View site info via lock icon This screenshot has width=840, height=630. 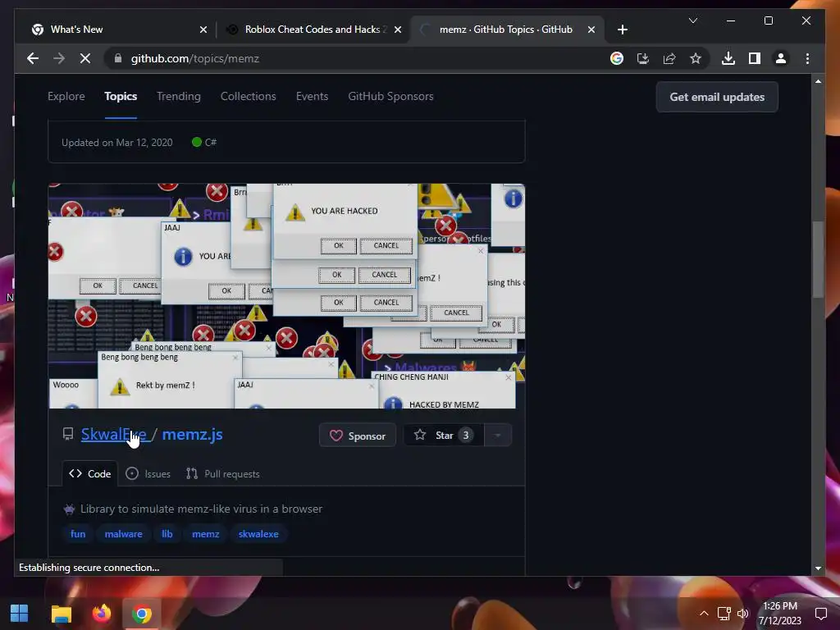tap(118, 58)
